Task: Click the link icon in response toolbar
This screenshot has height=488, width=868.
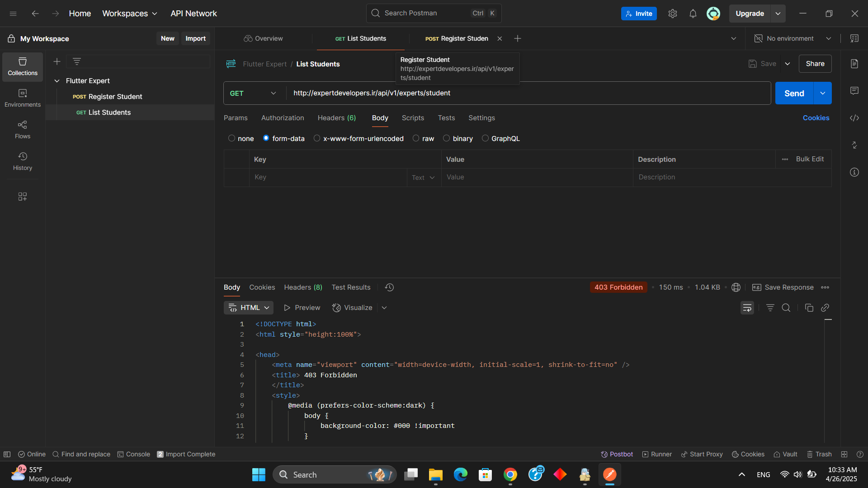Action: click(825, 308)
